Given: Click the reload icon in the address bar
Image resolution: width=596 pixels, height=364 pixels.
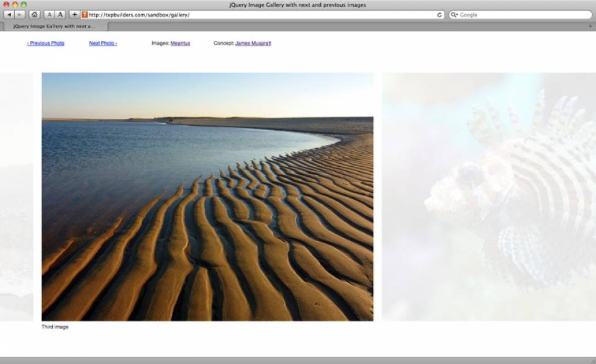Looking at the screenshot, I should click(x=441, y=14).
